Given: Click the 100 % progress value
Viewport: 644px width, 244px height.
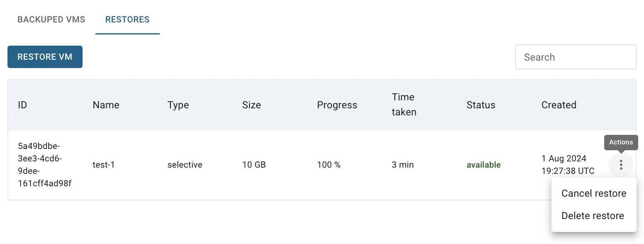Looking at the screenshot, I should pos(329,165).
